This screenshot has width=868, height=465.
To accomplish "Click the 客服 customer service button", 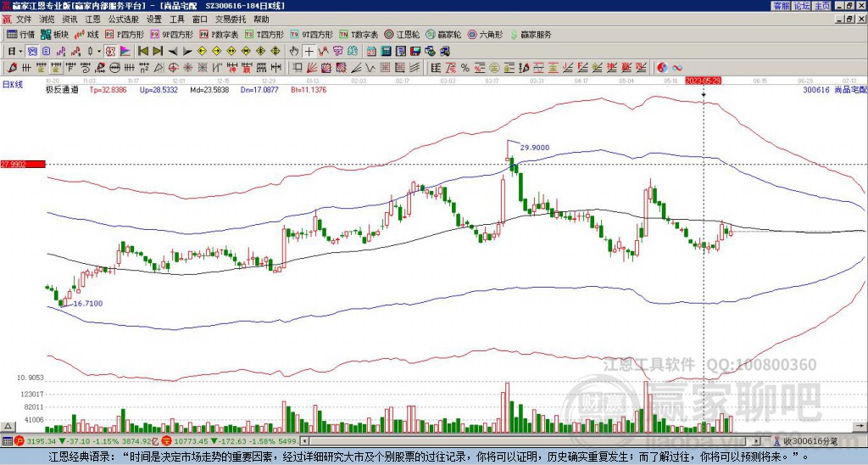I will (781, 6).
